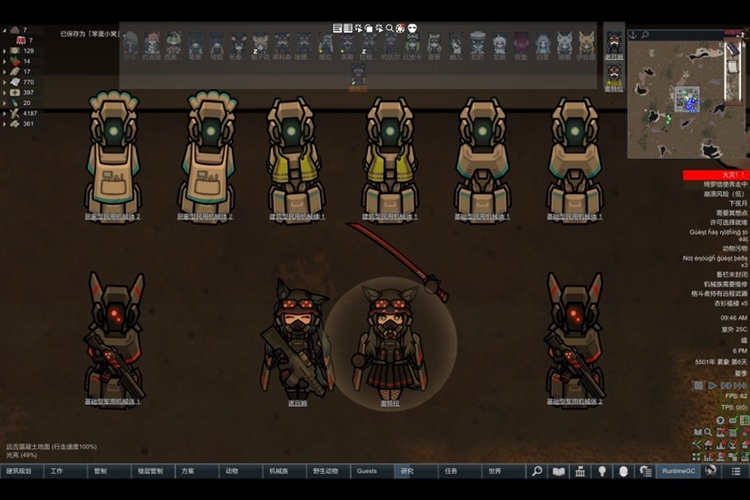Click the skull icon in top toolbar
Screen dimensions: 750x500
pyautogui.click(x=412, y=28)
